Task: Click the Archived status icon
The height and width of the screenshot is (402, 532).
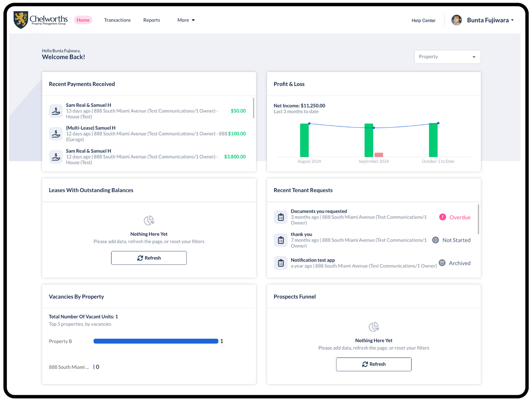Action: point(442,263)
